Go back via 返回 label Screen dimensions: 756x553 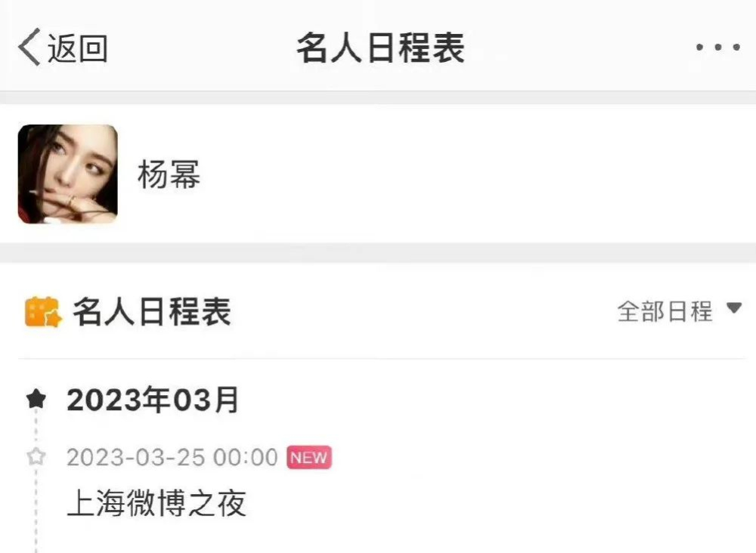coord(77,48)
